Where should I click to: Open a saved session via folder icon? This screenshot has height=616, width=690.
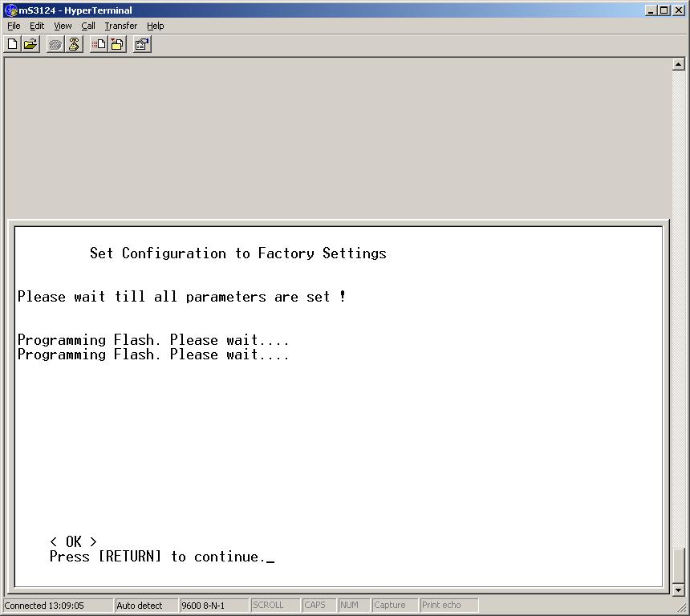30,45
